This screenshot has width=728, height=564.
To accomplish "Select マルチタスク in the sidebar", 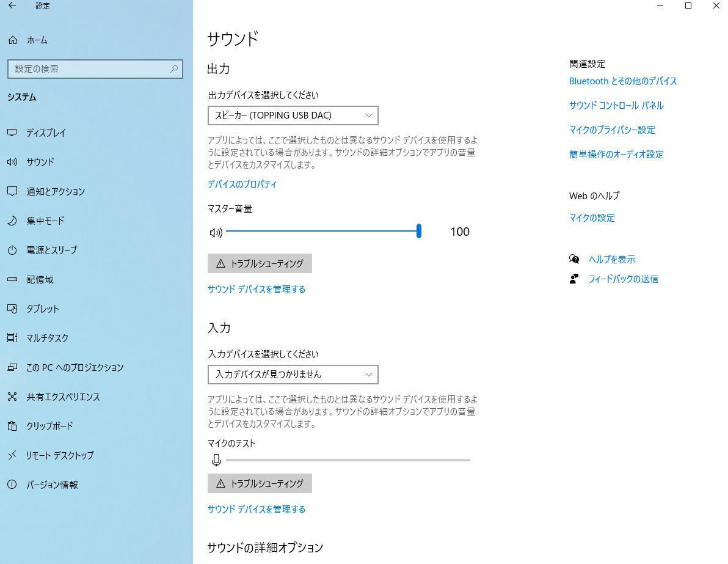I will click(13, 338).
